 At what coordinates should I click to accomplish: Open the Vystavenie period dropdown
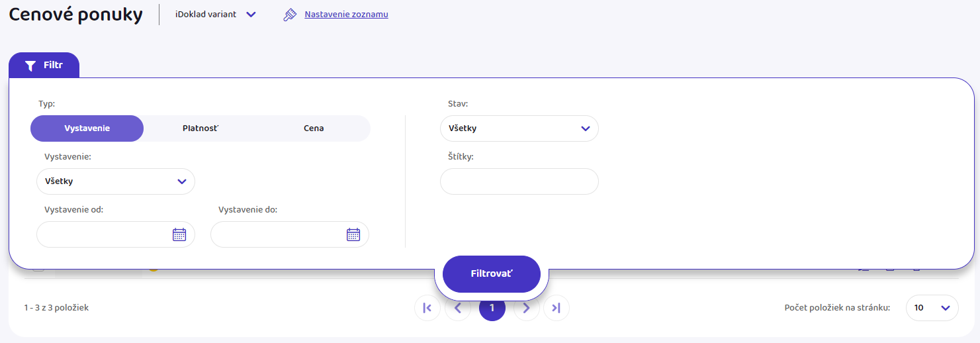pyautogui.click(x=116, y=181)
